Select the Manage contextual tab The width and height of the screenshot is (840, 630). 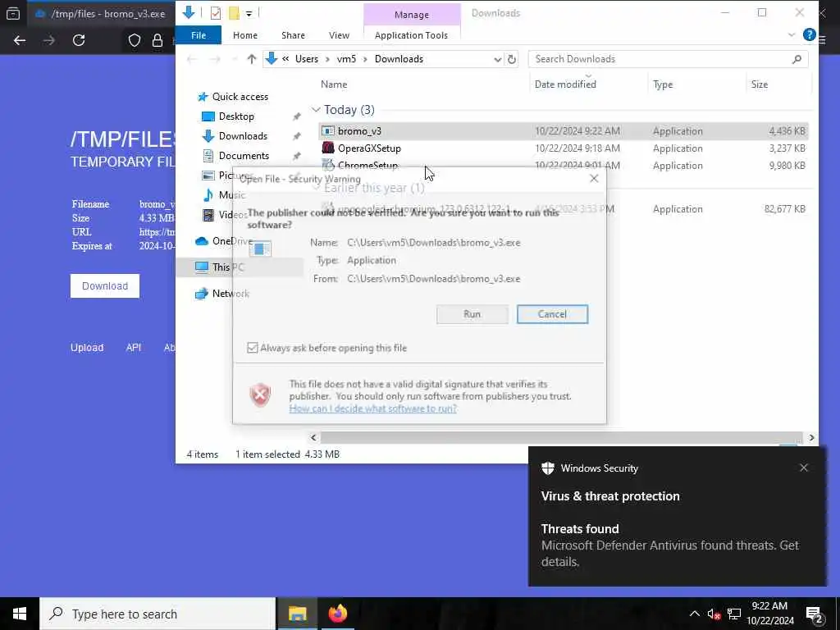(x=412, y=15)
